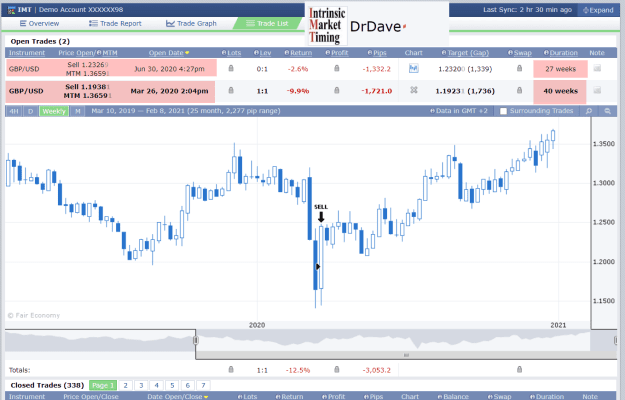625x400 pixels.
Task: Click the Expand button in header
Action: pyautogui.click(x=598, y=10)
